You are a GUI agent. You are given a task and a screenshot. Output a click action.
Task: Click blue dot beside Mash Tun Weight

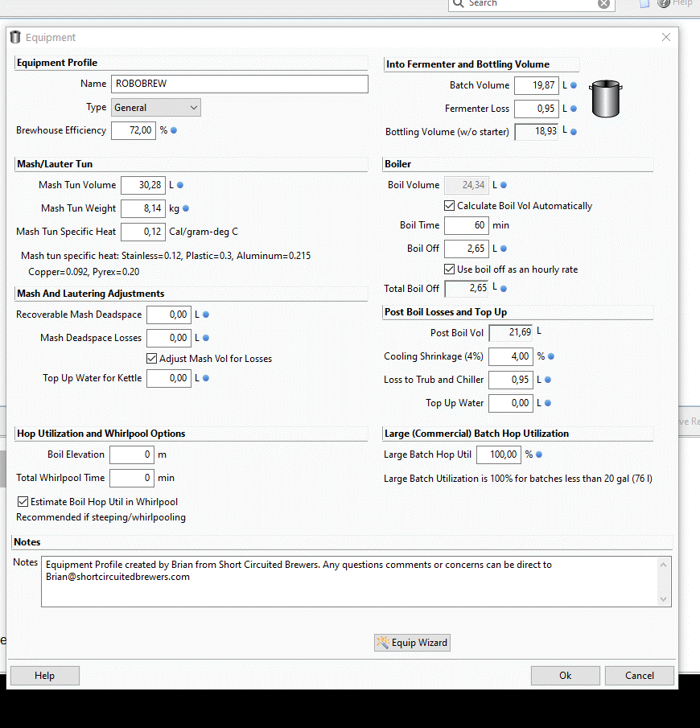pos(186,208)
